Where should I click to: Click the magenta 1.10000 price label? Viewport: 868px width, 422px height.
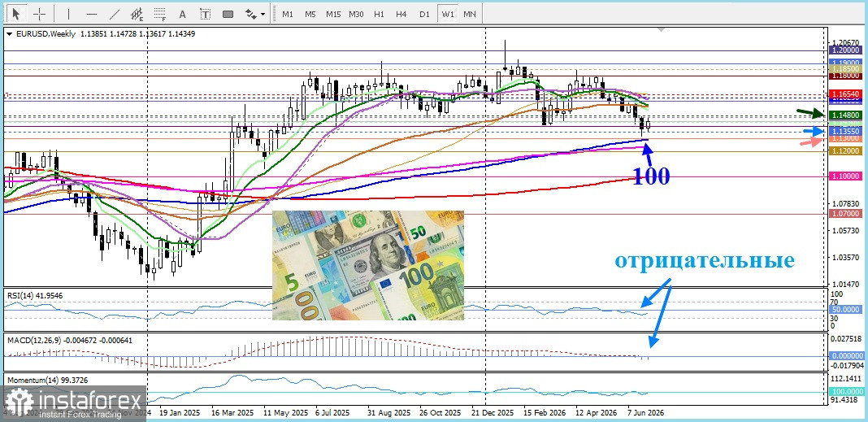pos(844,176)
